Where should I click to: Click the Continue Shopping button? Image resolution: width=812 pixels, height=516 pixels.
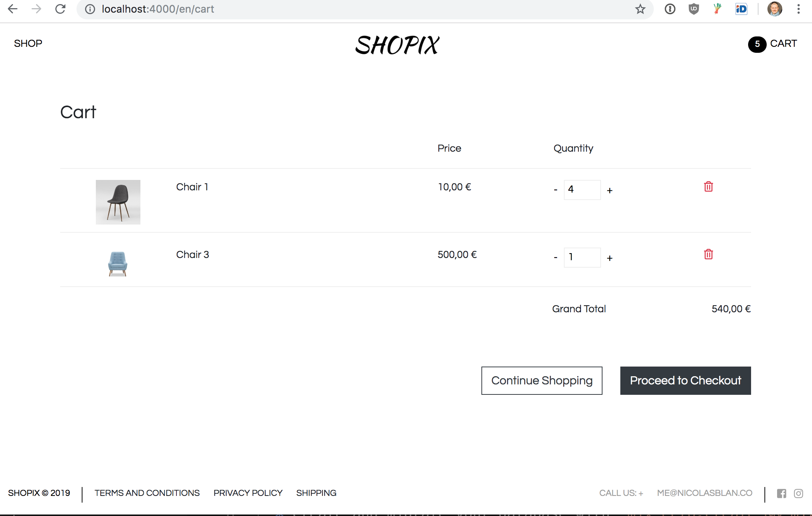(542, 381)
